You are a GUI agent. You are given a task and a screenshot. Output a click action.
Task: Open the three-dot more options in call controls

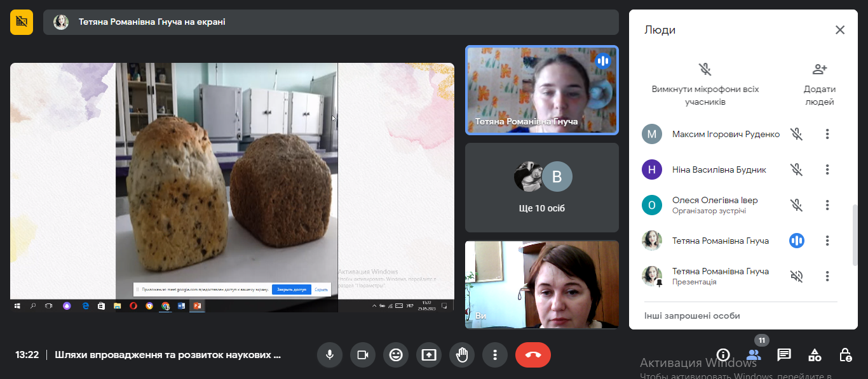(x=495, y=355)
